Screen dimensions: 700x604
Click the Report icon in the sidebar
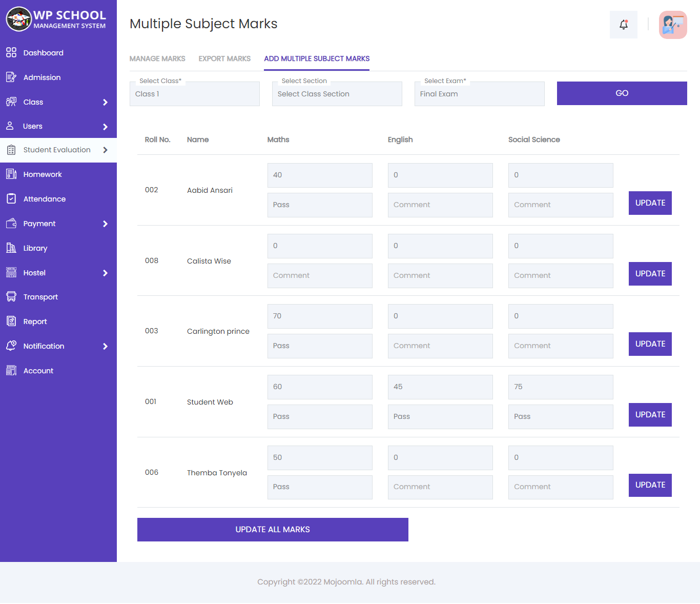pyautogui.click(x=11, y=321)
